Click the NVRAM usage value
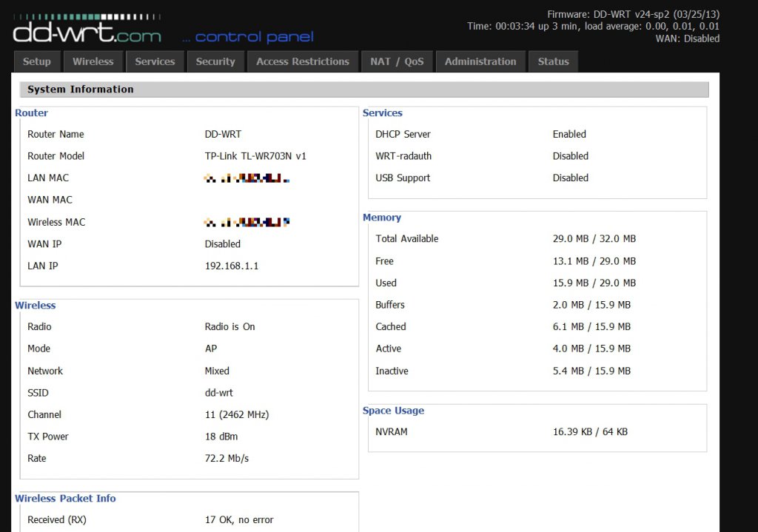Viewport: 758px width, 532px height. pyautogui.click(x=590, y=431)
